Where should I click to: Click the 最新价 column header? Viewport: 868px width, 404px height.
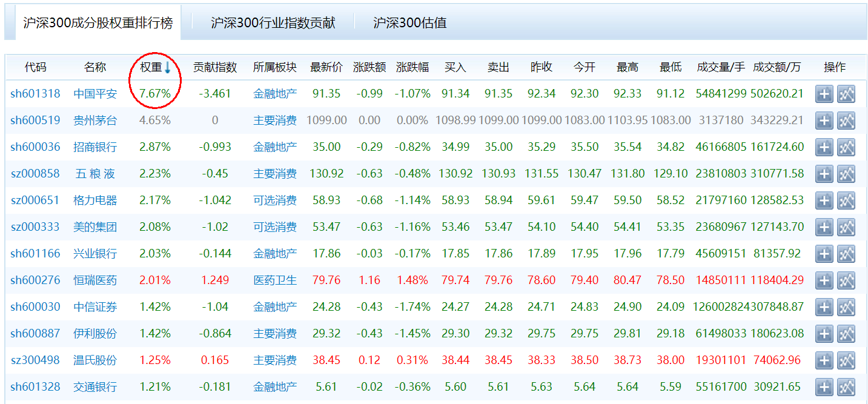[326, 67]
